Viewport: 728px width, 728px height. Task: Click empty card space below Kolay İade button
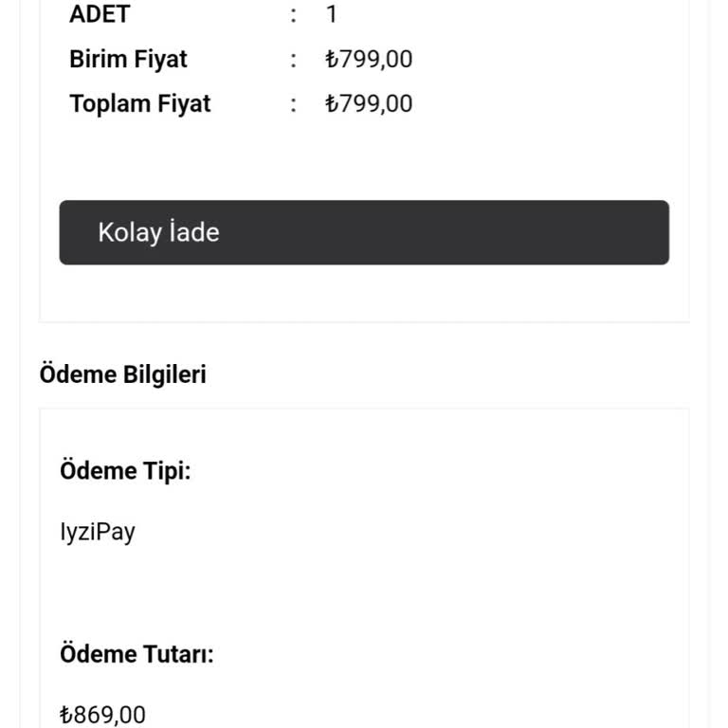(364, 294)
